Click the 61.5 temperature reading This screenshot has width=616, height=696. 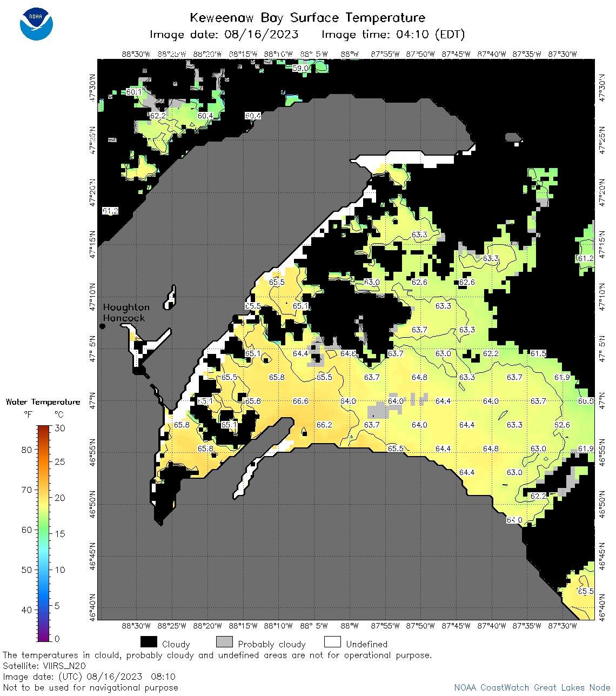click(538, 353)
